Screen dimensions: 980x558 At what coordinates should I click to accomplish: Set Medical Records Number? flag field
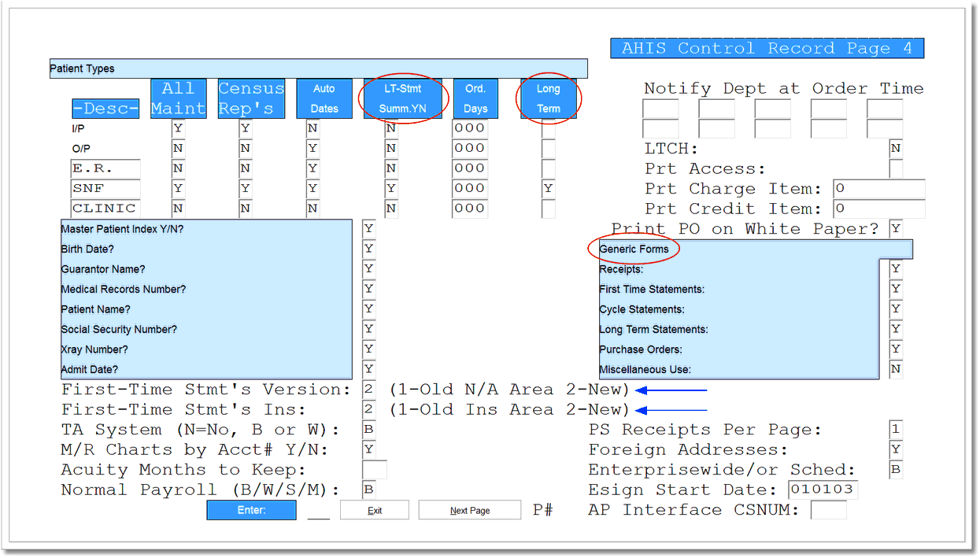(x=368, y=289)
